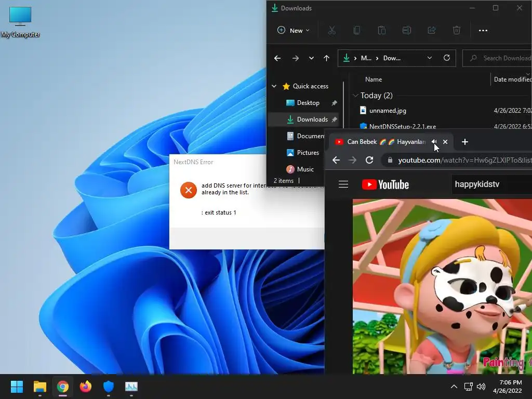This screenshot has height=399, width=532.
Task: Open Firefox from the taskbar
Action: tap(86, 387)
